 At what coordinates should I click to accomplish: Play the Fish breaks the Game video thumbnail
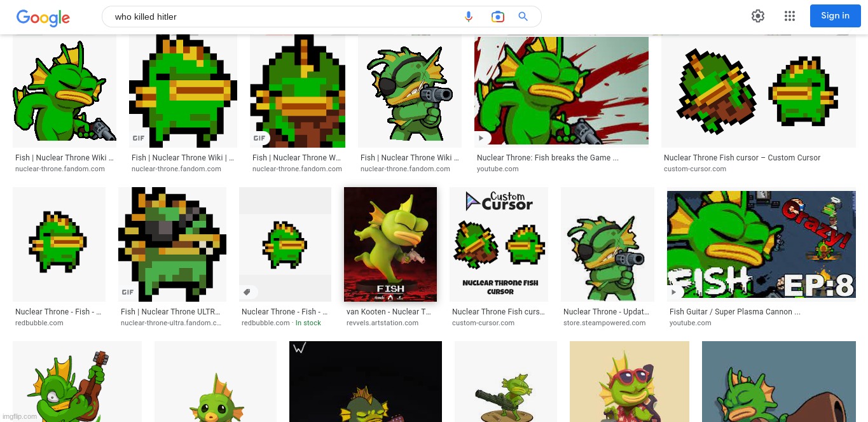[561, 90]
